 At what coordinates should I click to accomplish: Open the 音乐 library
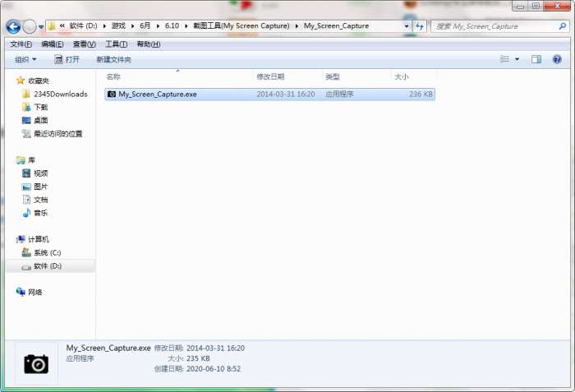pos(35,213)
